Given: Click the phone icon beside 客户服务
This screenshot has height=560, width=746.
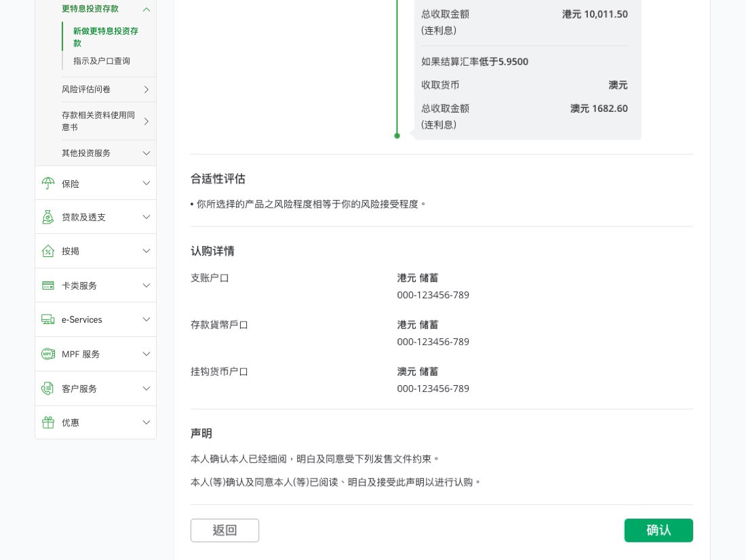Looking at the screenshot, I should point(48,388).
